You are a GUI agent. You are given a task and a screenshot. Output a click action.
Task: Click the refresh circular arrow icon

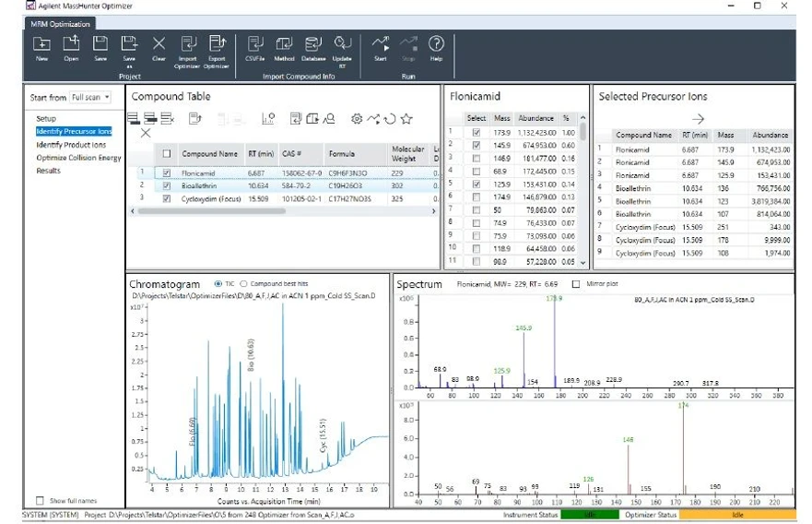click(390, 119)
